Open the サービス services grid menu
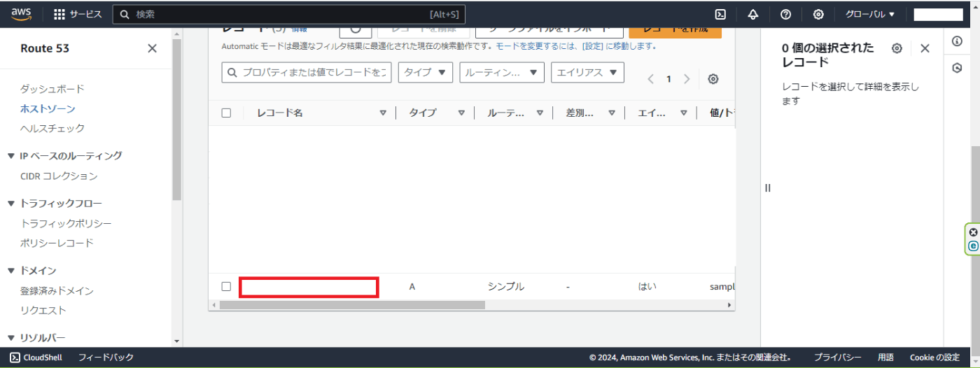This screenshot has width=980, height=368. (78, 14)
